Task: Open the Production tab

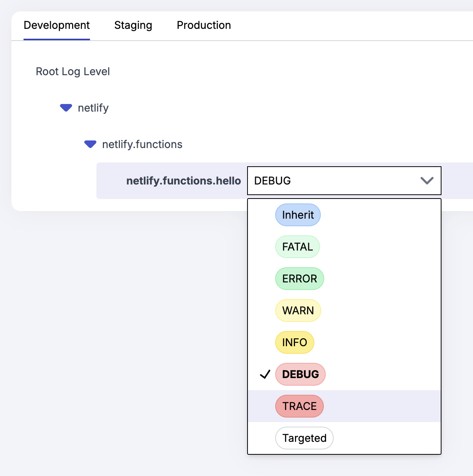Action: (204, 25)
